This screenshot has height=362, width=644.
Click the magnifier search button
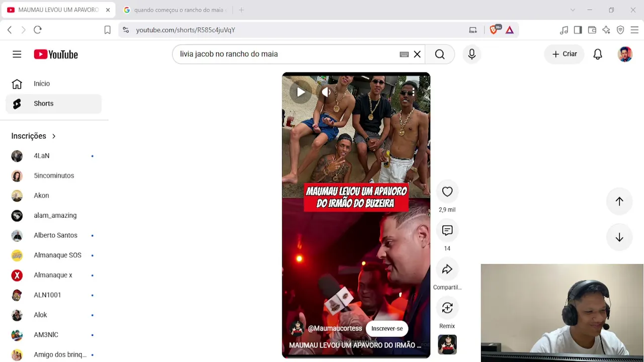point(440,54)
